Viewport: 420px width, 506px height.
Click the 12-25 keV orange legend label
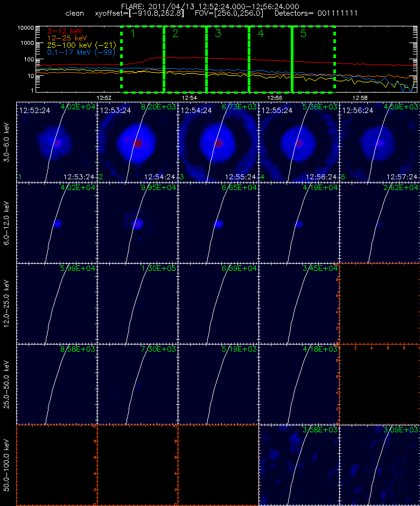coord(67,38)
